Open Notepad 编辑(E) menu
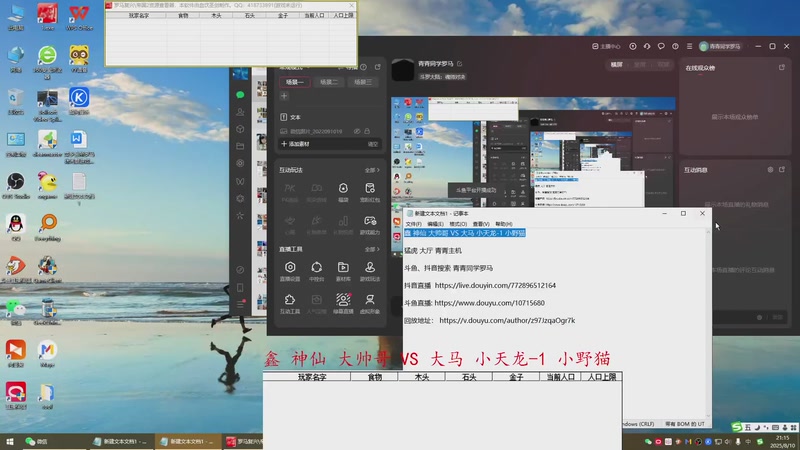The height and width of the screenshot is (450, 800). (435, 224)
